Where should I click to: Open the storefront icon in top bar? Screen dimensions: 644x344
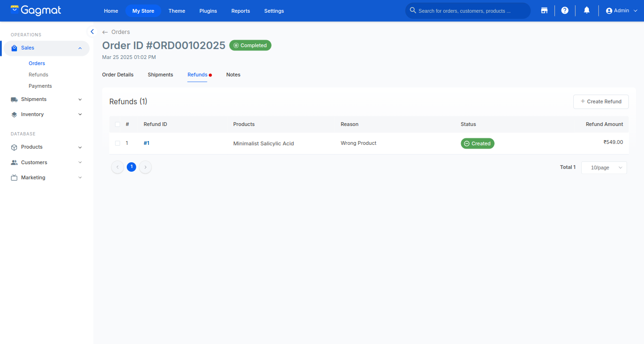click(544, 10)
